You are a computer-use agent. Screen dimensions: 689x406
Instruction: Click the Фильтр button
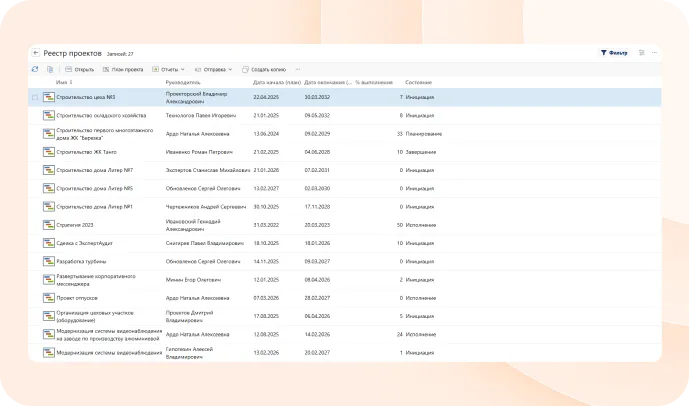tap(614, 52)
